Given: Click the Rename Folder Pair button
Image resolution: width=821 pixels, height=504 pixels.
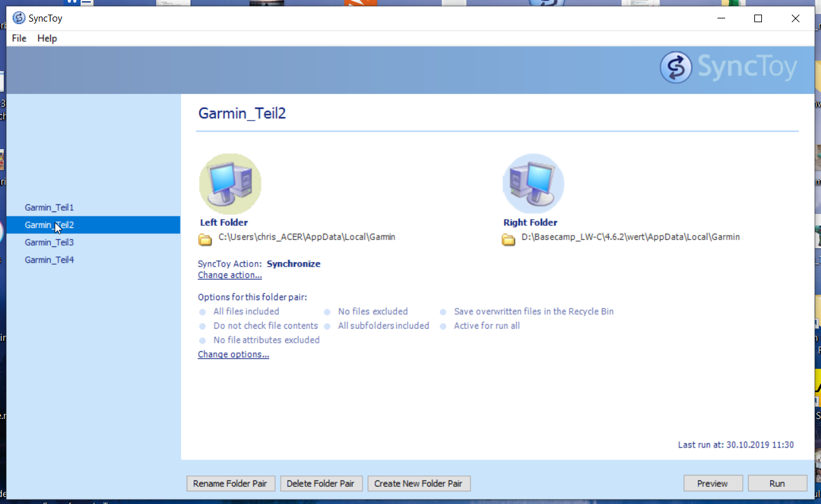Looking at the screenshot, I should pyautogui.click(x=230, y=484).
